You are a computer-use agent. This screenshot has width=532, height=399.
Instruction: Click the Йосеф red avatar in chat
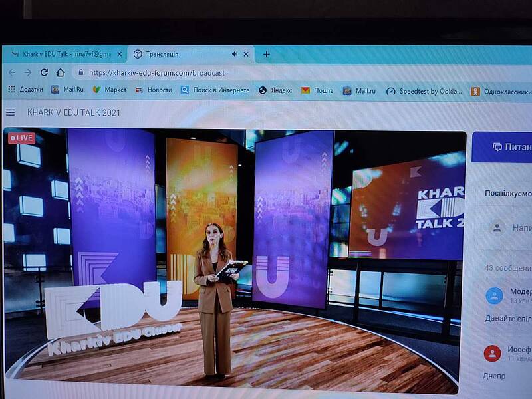492,354
